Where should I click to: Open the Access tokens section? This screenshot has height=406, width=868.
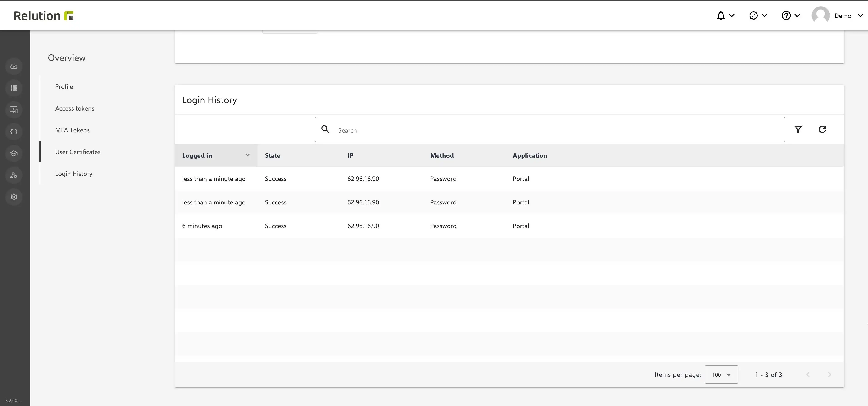point(74,108)
